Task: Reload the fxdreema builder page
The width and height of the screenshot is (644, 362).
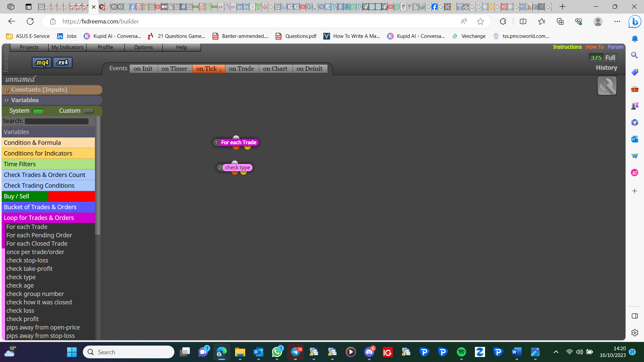Action: pyautogui.click(x=30, y=21)
